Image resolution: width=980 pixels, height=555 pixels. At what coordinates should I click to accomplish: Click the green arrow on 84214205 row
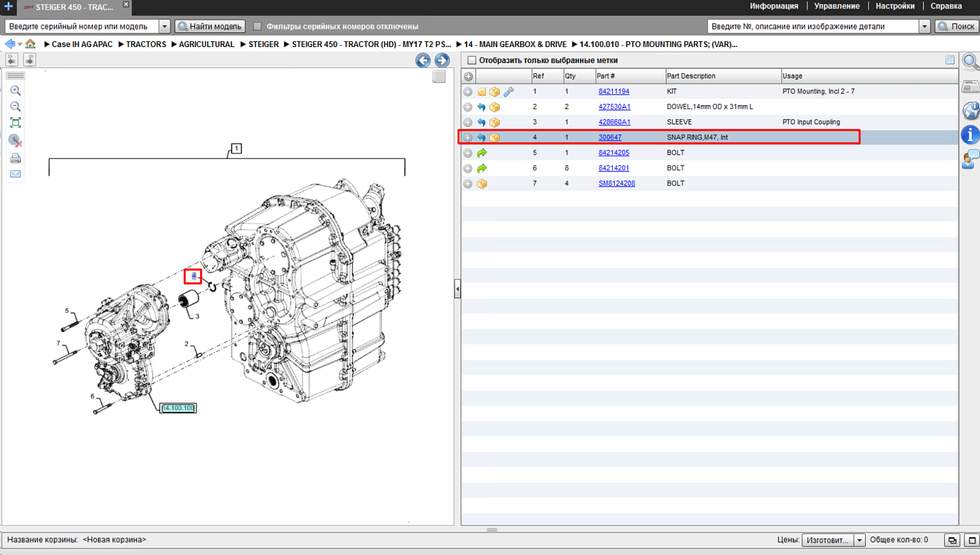coord(482,153)
